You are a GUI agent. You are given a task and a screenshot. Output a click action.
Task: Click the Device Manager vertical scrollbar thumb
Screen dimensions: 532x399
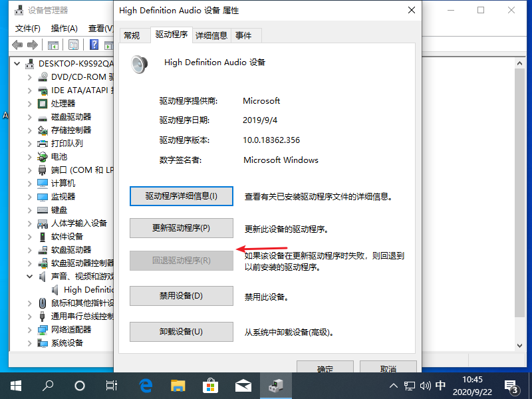point(519,193)
